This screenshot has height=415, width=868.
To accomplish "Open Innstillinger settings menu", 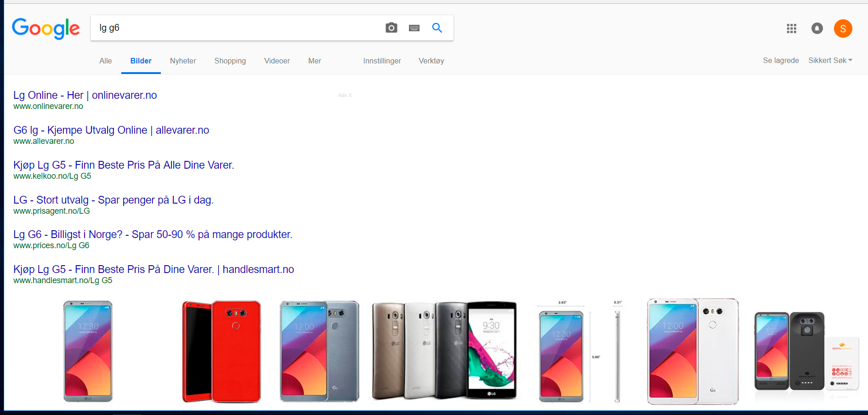I will (x=382, y=61).
